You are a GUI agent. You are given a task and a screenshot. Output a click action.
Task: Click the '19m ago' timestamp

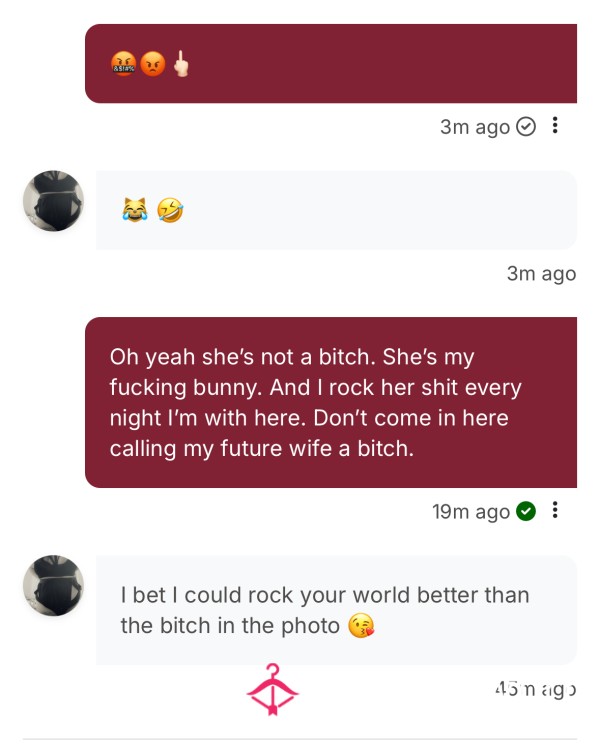471,512
